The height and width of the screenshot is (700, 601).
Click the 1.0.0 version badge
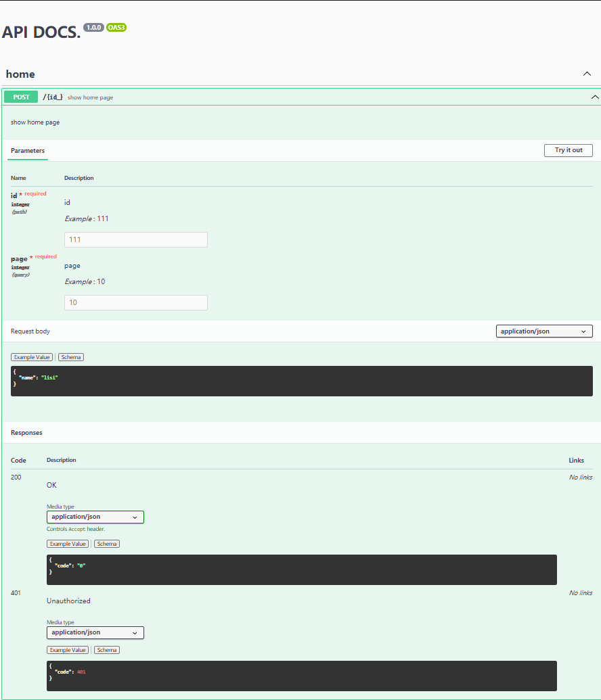(93, 27)
